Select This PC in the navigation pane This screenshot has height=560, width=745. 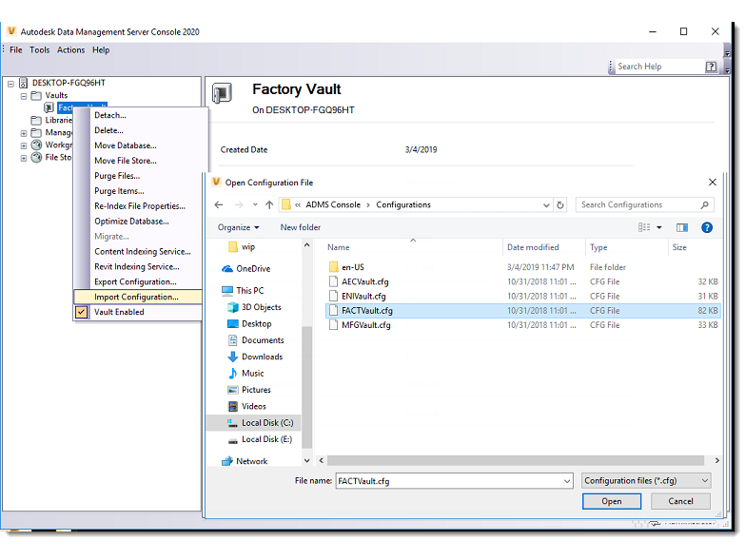(243, 290)
